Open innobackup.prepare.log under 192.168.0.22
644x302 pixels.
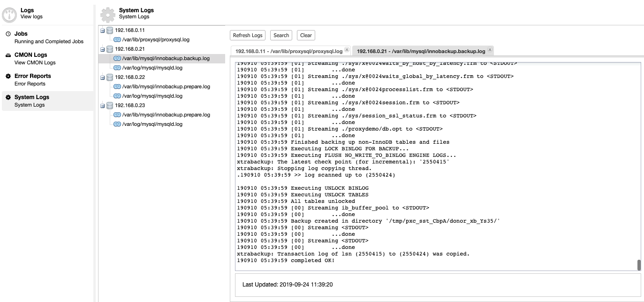(x=166, y=87)
